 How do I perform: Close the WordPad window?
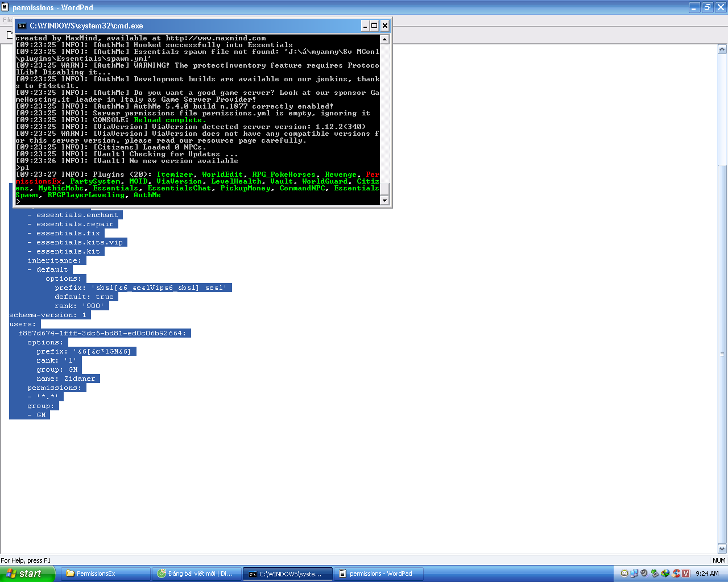coord(721,7)
